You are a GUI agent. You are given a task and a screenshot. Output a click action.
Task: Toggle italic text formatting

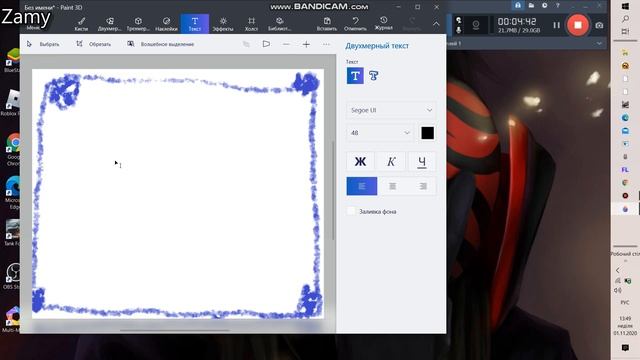point(391,162)
